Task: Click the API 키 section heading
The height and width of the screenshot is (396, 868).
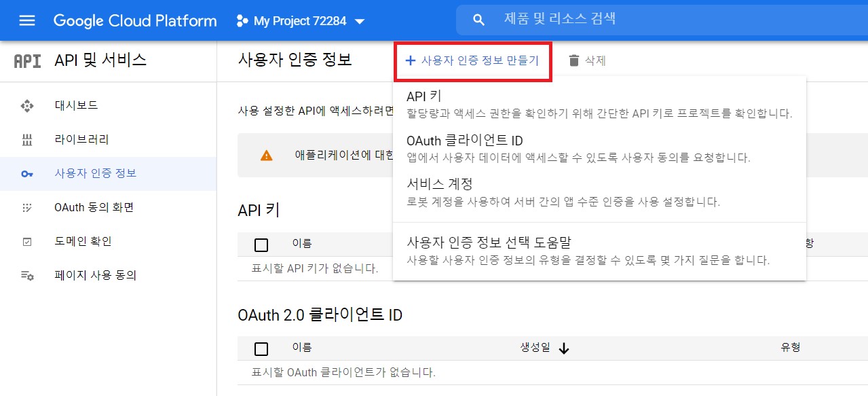Action: coord(259,210)
